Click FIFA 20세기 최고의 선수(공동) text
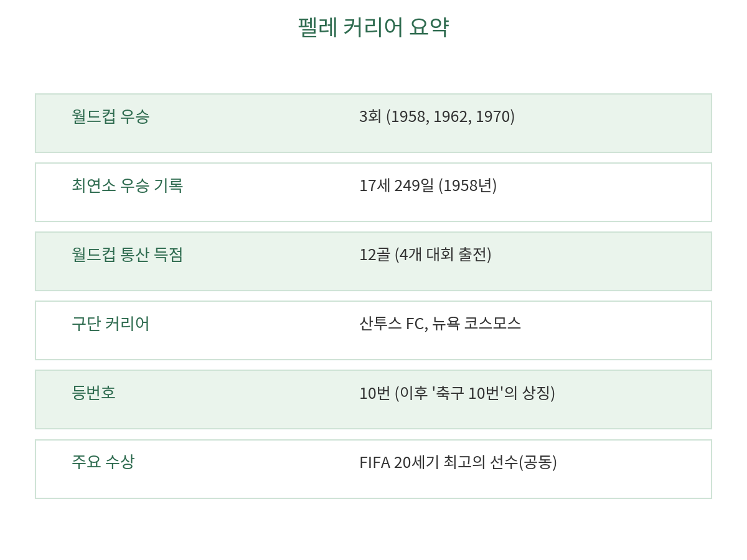The height and width of the screenshot is (560, 747). (x=458, y=462)
